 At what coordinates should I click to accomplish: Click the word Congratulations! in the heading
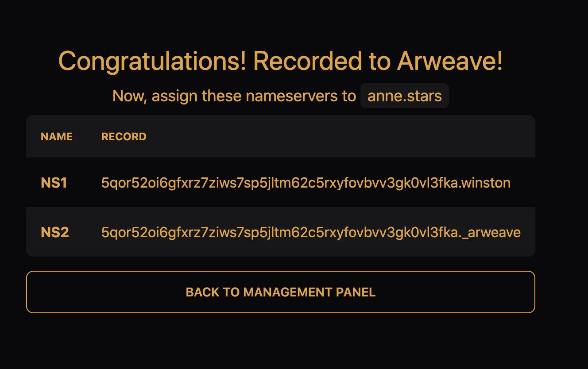(152, 61)
